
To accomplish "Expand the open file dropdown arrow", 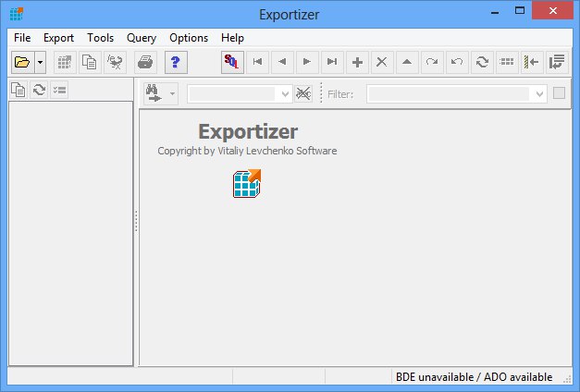I will coord(41,62).
